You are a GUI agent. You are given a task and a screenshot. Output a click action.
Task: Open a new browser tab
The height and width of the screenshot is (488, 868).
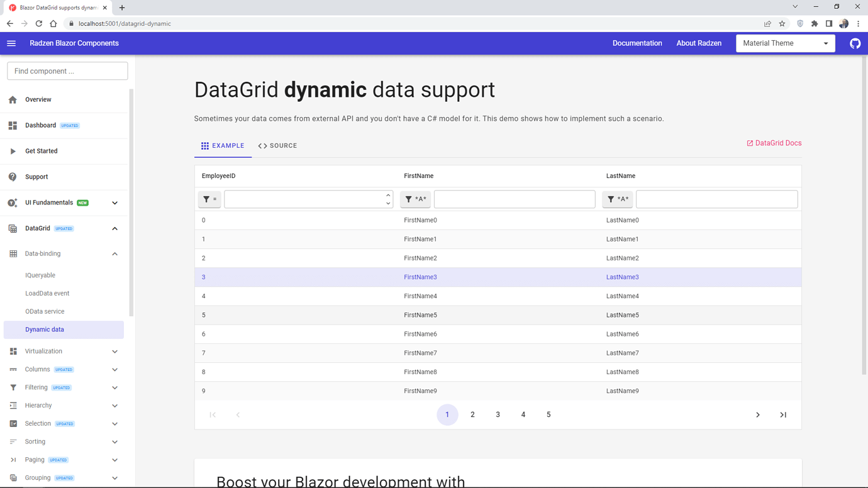(122, 8)
